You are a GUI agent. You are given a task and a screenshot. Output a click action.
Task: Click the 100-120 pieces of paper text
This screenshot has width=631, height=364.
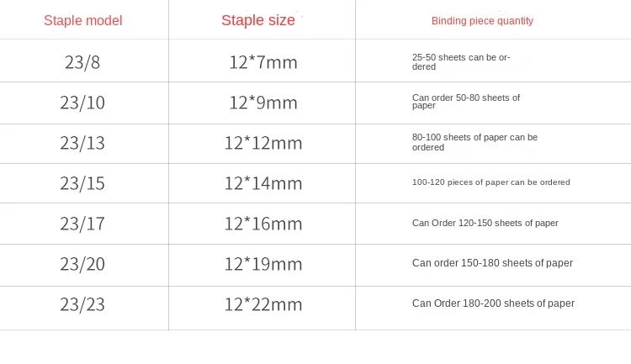pyautogui.click(x=491, y=182)
